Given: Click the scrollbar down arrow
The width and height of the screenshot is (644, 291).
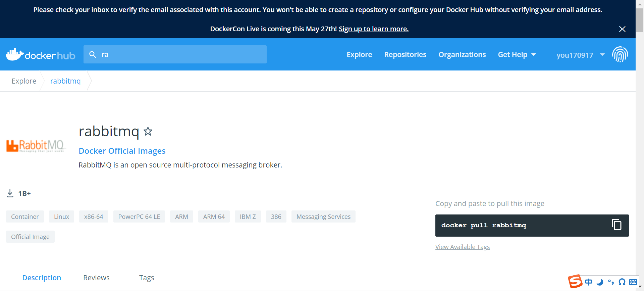Looking at the screenshot, I should pyautogui.click(x=640, y=287).
